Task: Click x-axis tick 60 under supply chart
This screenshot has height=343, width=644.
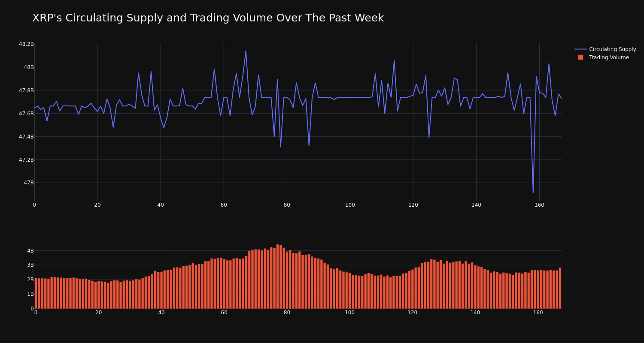Action: pos(224,205)
